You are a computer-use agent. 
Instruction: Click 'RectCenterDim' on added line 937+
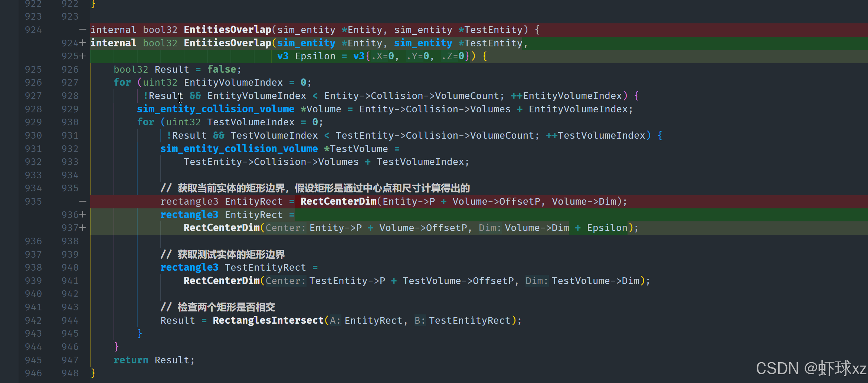coord(222,228)
